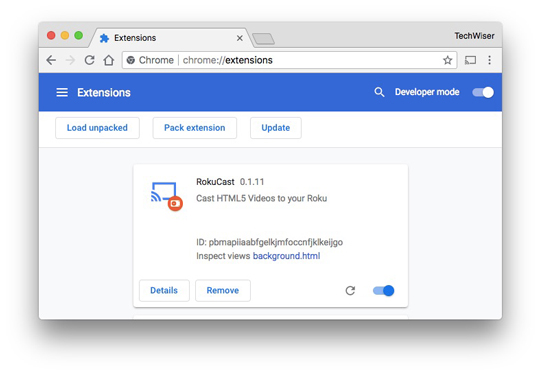Click the Extensions page title

[104, 92]
